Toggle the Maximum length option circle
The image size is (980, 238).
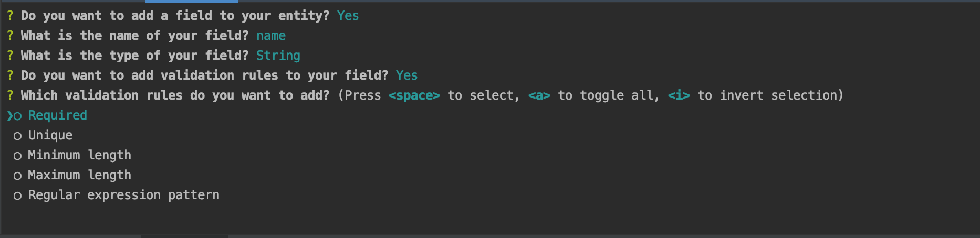point(17,176)
